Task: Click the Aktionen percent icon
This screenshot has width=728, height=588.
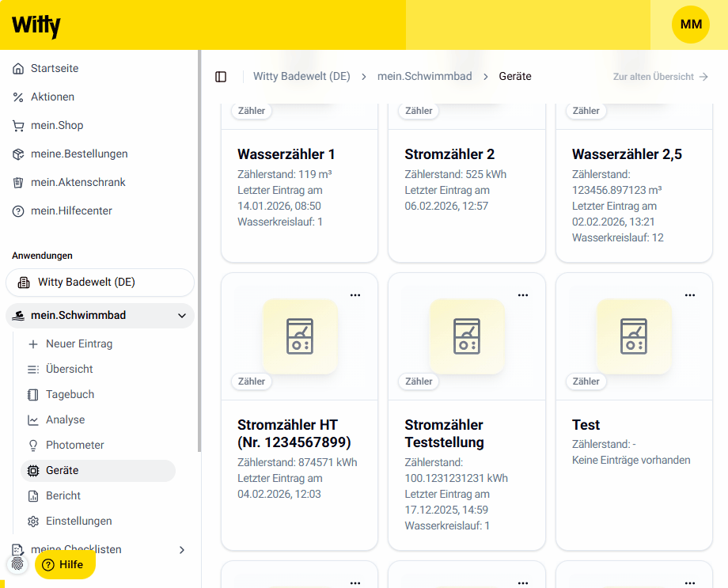Action: pos(18,97)
